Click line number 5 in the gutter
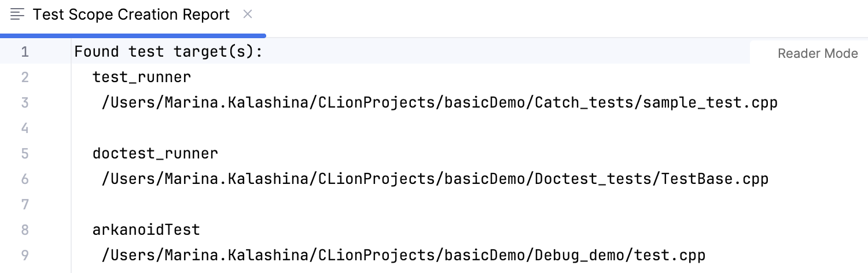This screenshot has width=868, height=273. [x=25, y=154]
